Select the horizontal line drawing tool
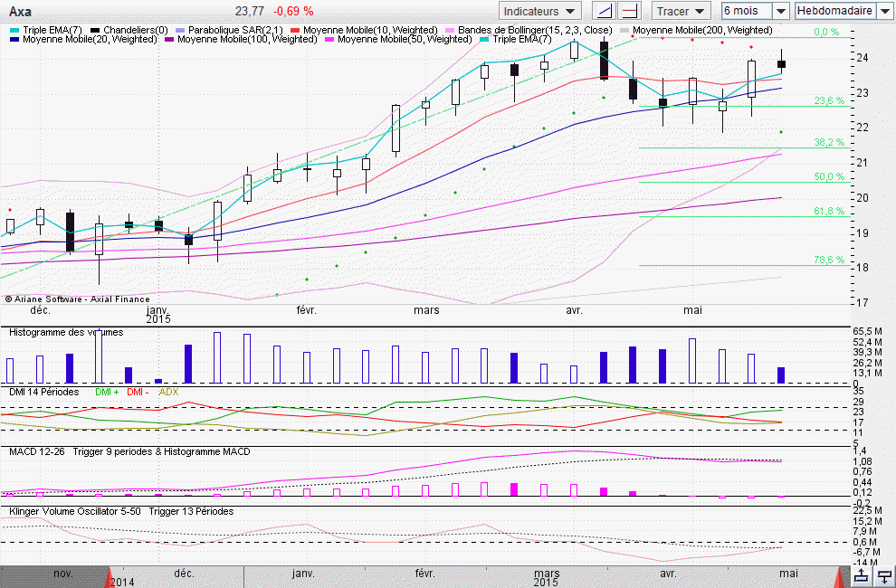This screenshot has width=896, height=588. [x=630, y=11]
